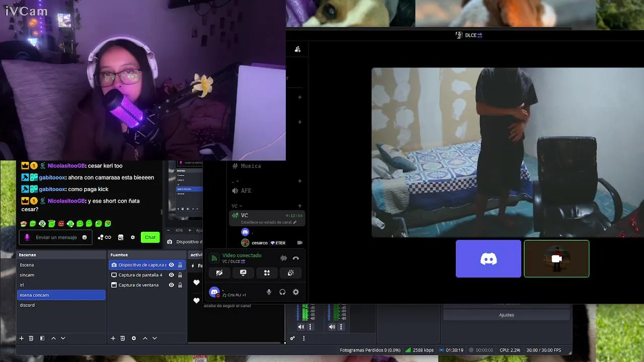Click add friend icon at Discord top
Screen dimensions: 644x362
coord(298,49)
